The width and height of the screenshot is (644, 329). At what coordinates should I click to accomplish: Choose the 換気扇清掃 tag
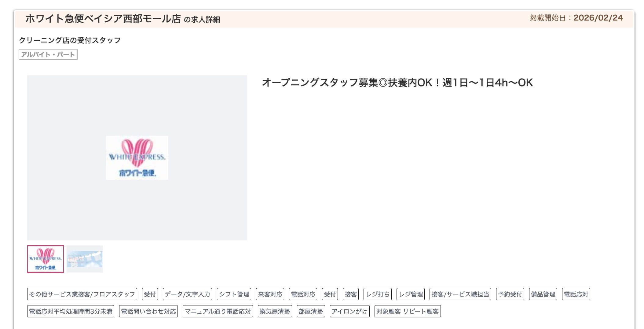tap(275, 311)
